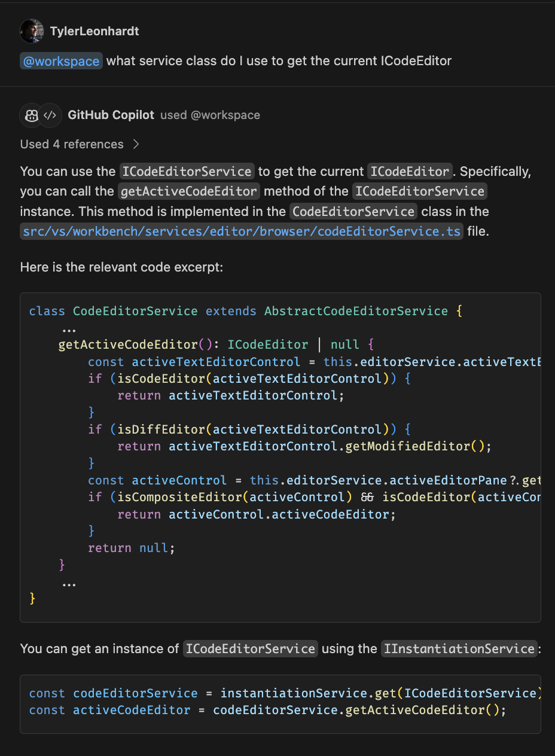This screenshot has width=555, height=756.
Task: Expand the Used 4 references section
Action: coord(72,144)
